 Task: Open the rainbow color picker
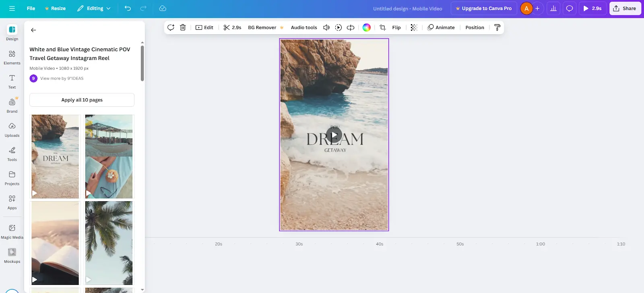coord(367,27)
